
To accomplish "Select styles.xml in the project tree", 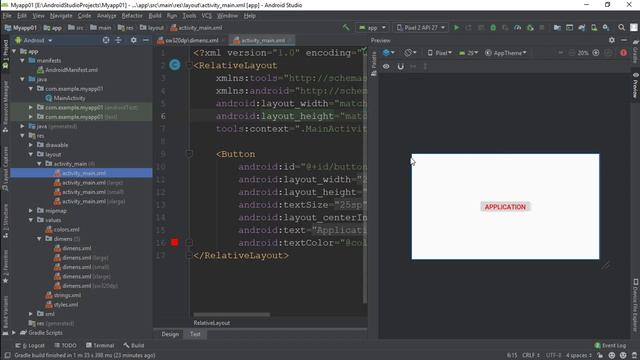I will coord(62,304).
